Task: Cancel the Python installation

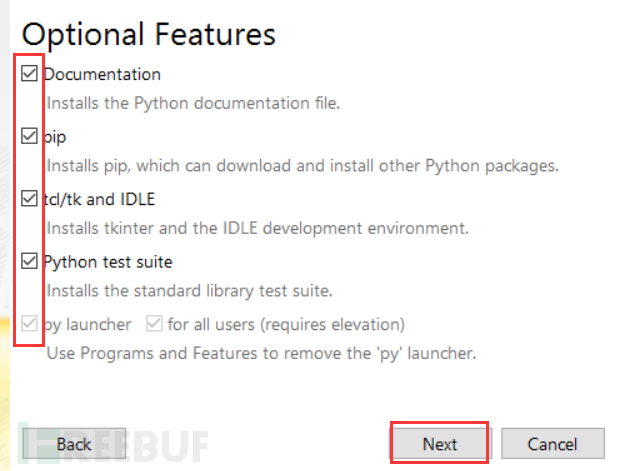Action: pos(553,444)
